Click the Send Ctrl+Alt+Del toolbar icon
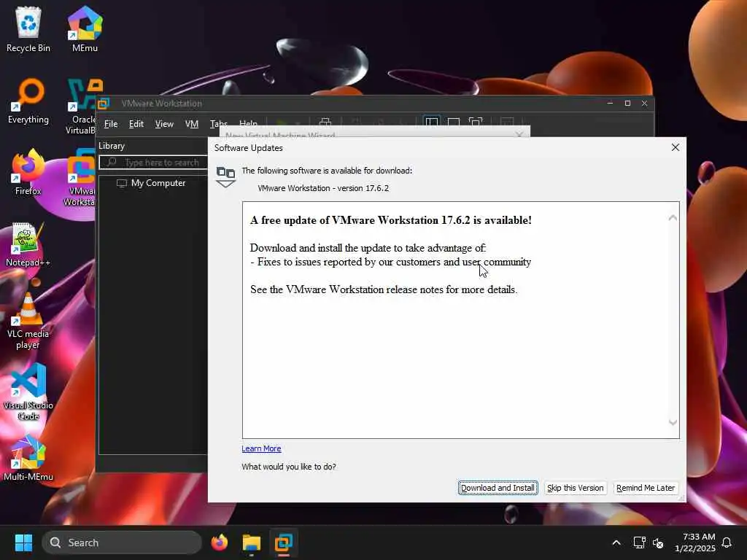 click(x=325, y=122)
